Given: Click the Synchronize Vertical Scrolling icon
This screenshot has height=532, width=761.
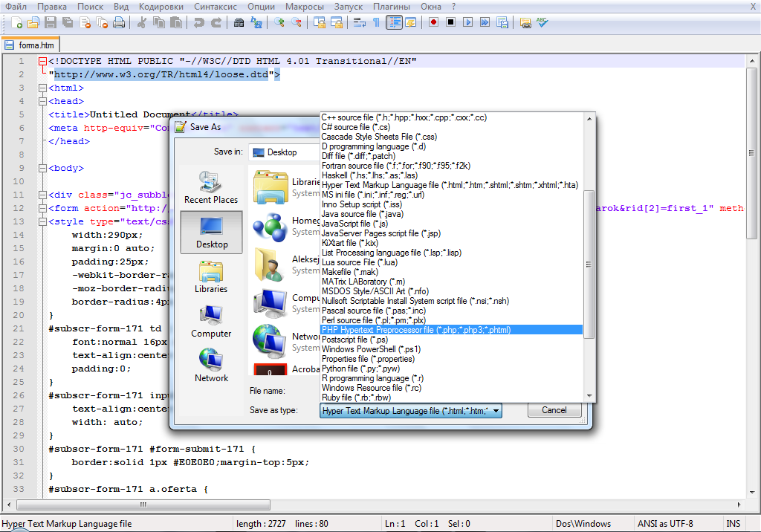Looking at the screenshot, I should coord(320,22).
